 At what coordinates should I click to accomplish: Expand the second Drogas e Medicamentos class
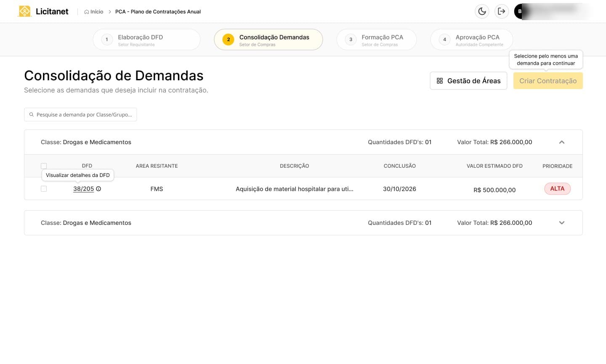pyautogui.click(x=561, y=223)
